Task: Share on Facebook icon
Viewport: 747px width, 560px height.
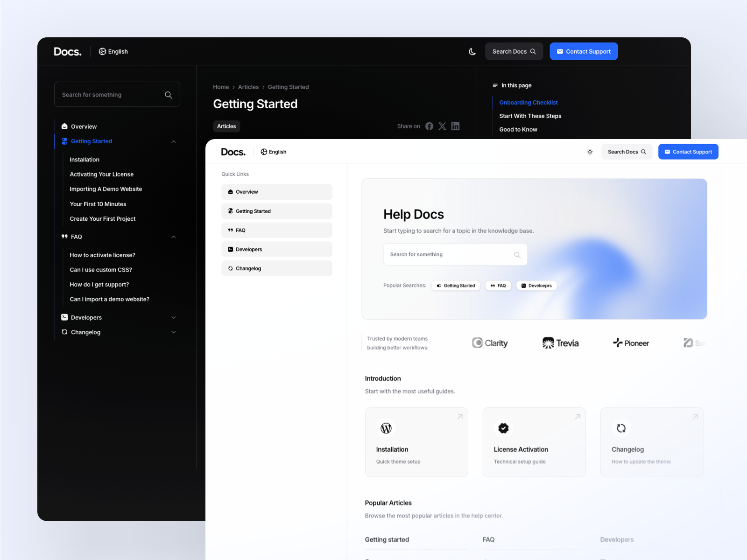Action: (x=429, y=126)
